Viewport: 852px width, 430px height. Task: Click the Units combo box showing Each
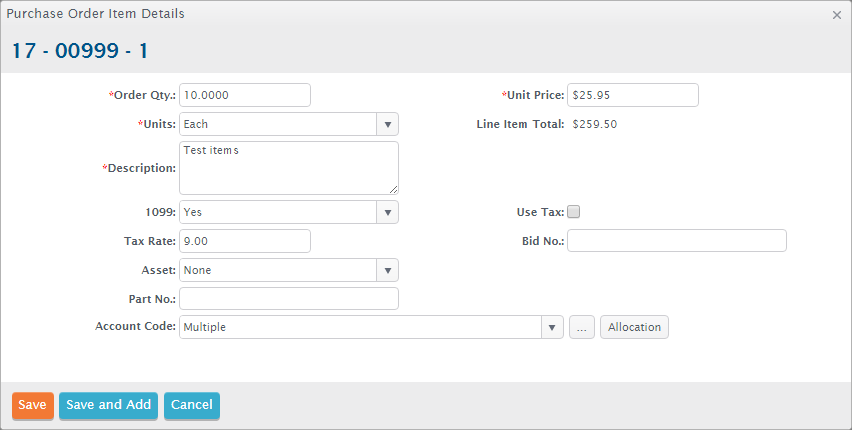click(277, 124)
